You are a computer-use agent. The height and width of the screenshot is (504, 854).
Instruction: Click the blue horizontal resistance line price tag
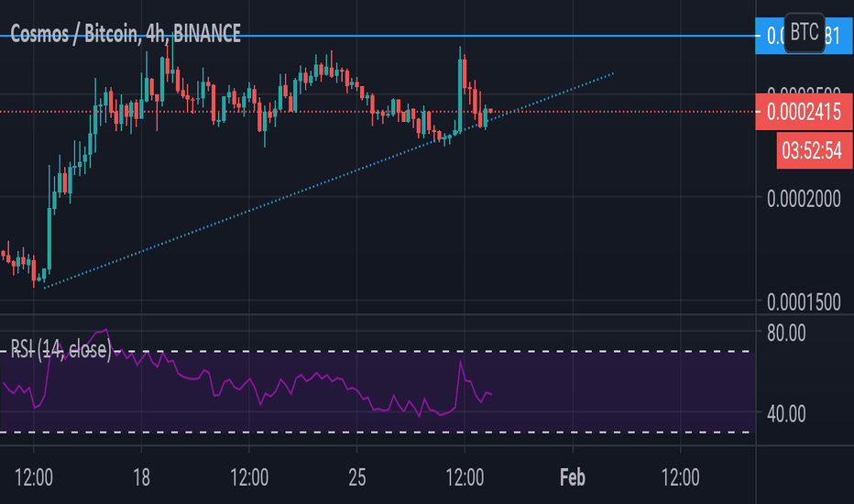(x=804, y=36)
